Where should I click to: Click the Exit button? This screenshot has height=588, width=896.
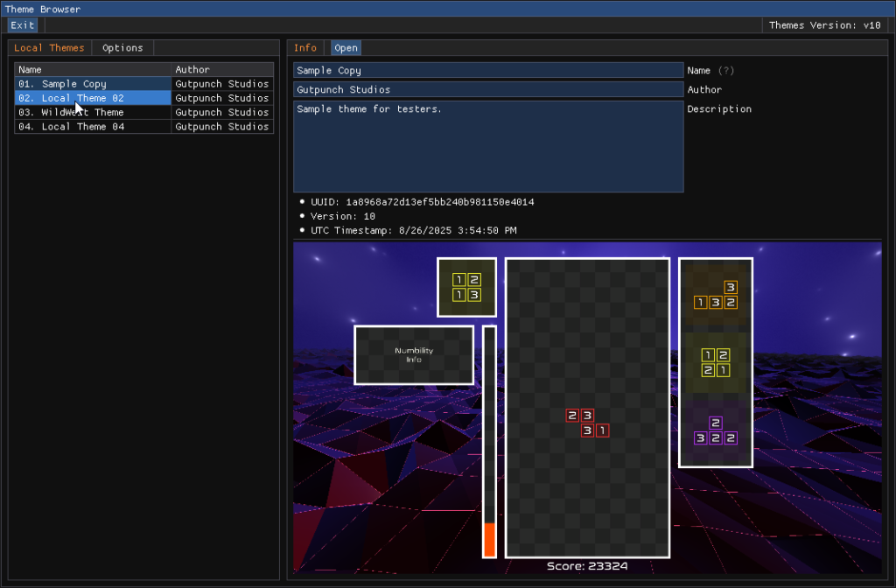coord(23,25)
